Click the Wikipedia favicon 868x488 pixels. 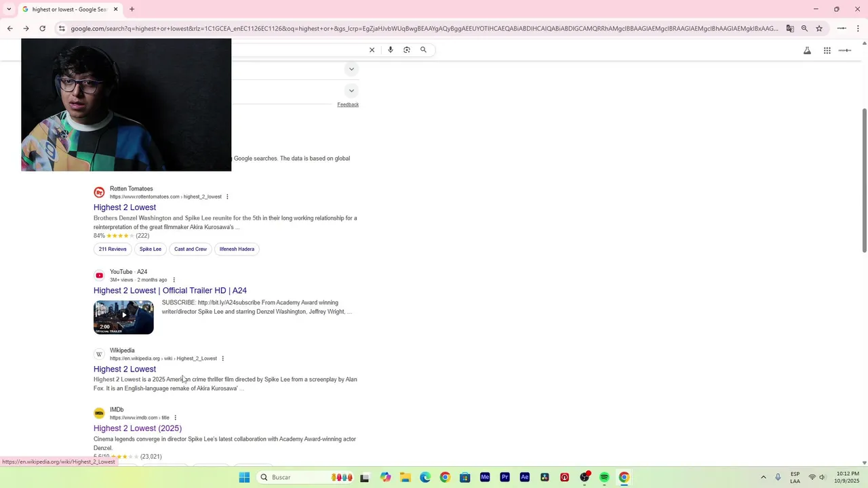click(x=99, y=354)
